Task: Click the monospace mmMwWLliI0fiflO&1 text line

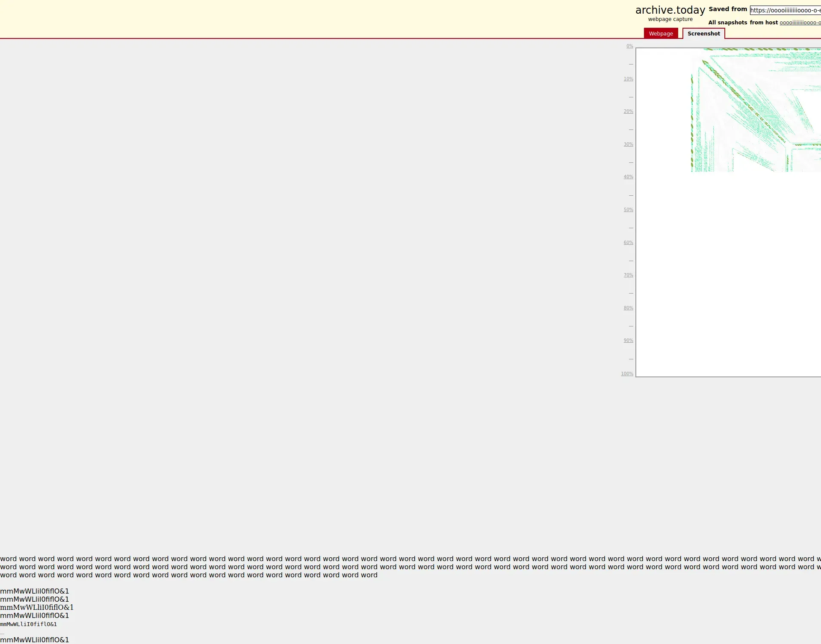Action: point(28,624)
